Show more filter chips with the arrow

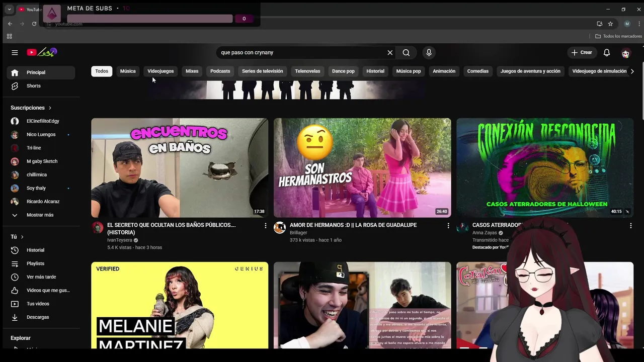pyautogui.click(x=632, y=71)
